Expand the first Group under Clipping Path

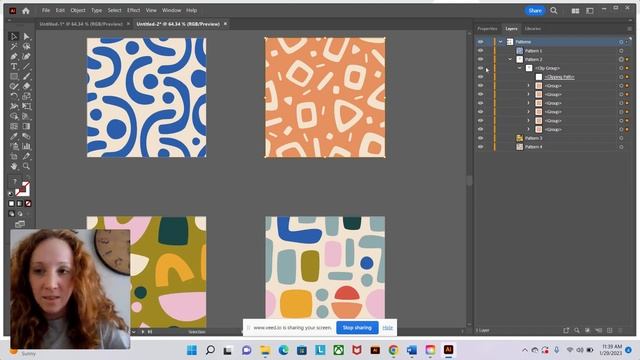point(529,86)
